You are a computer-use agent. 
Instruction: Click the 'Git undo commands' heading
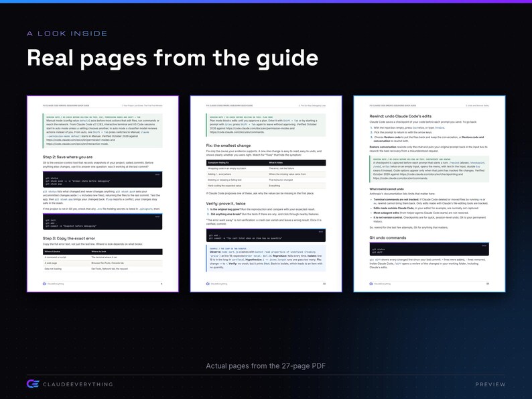coord(387,237)
